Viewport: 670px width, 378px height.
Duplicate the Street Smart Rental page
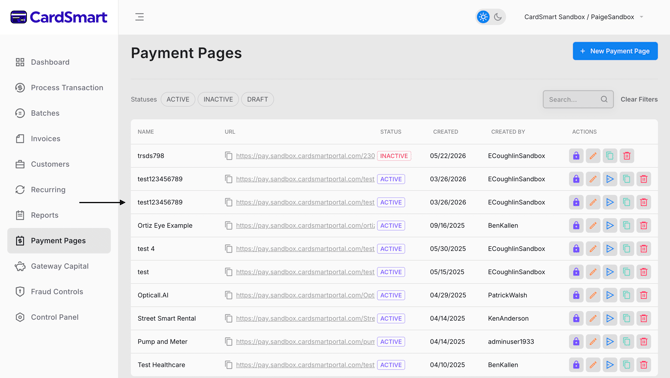627,318
